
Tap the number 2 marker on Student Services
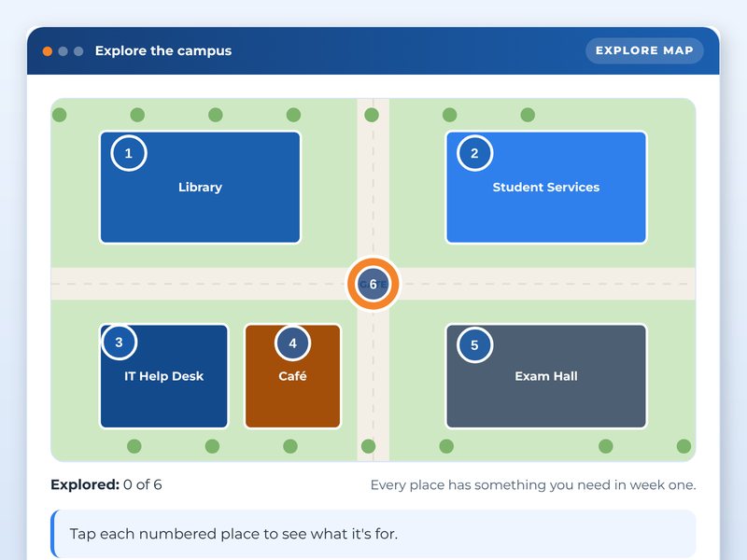click(x=474, y=153)
